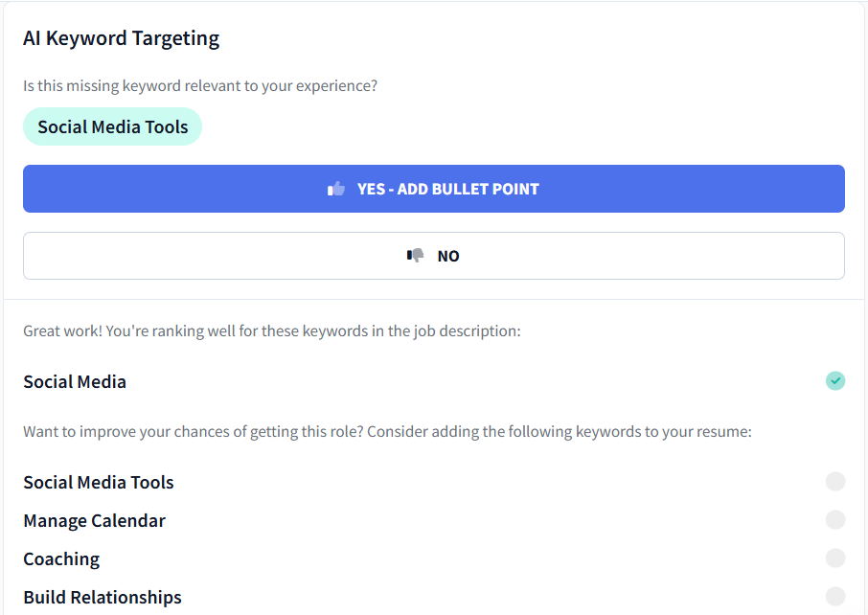This screenshot has width=868, height=615.
Task: Click the NO button
Action: point(434,255)
